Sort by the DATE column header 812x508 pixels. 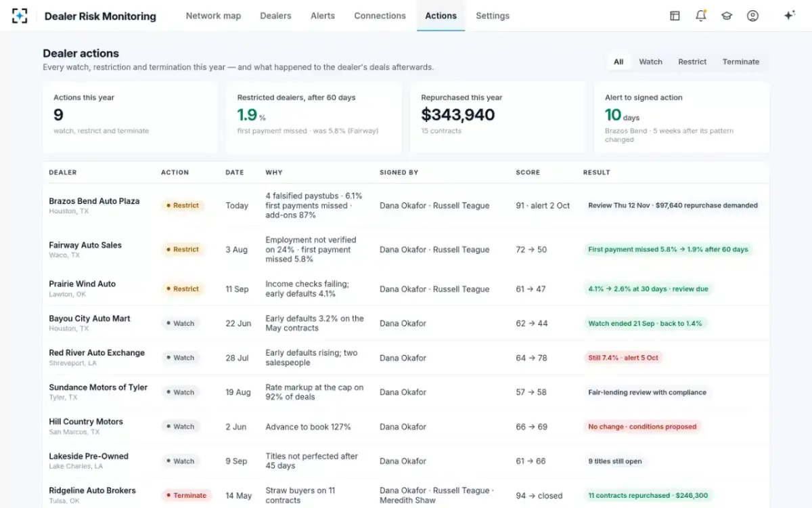[235, 173]
